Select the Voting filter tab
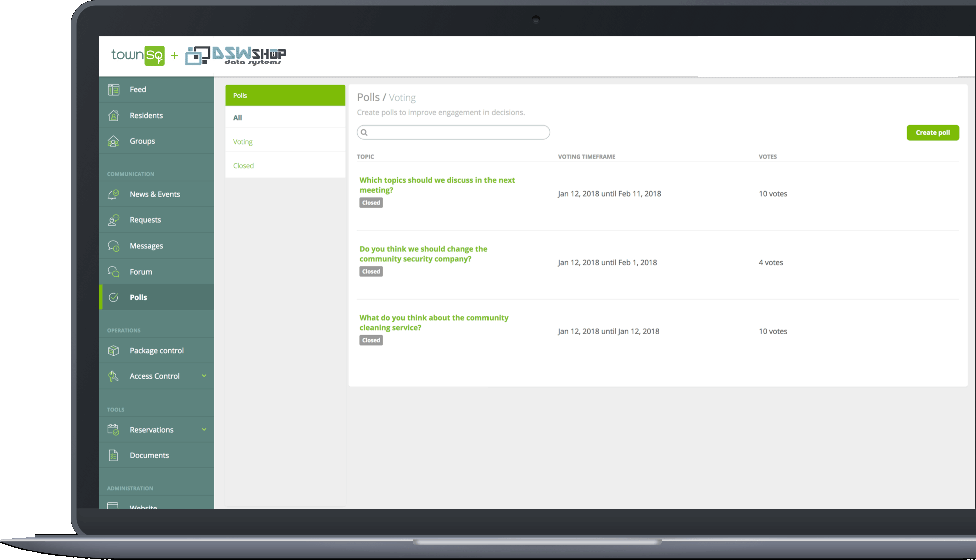 243,141
